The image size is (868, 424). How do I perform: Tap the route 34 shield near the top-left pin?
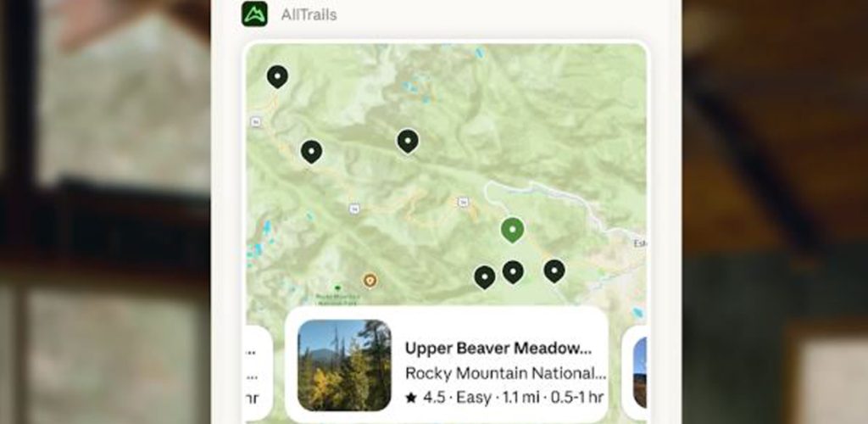(256, 122)
